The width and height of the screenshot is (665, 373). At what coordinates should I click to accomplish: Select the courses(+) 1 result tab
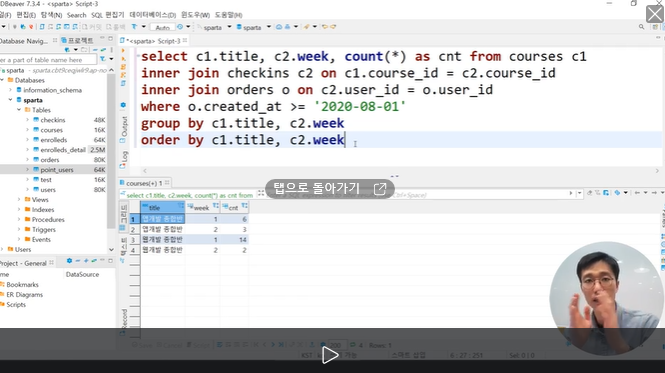(x=144, y=183)
